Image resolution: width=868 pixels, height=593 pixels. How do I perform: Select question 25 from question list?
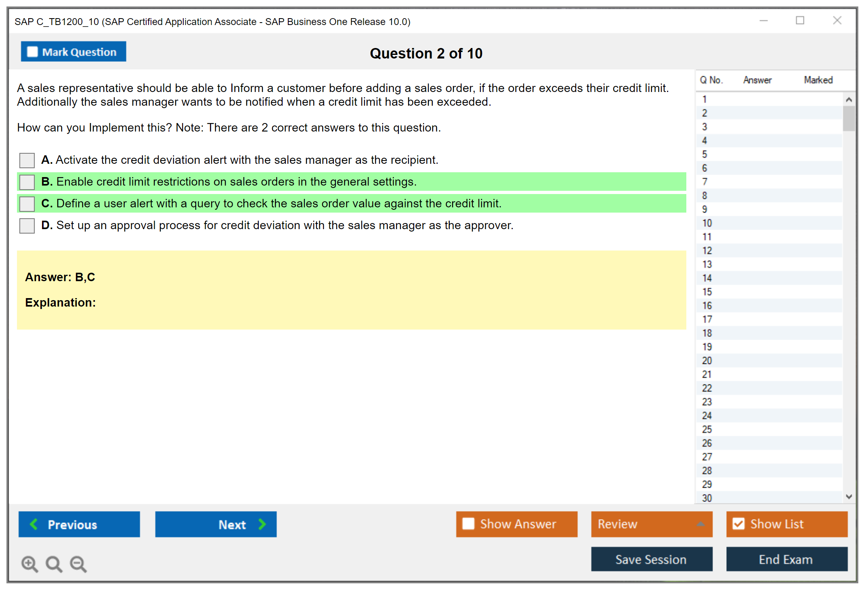(707, 429)
